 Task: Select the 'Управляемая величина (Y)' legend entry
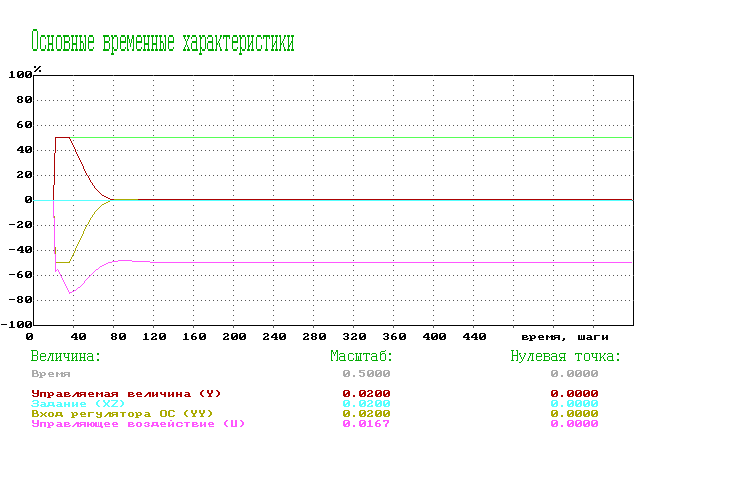pyautogui.click(x=125, y=393)
